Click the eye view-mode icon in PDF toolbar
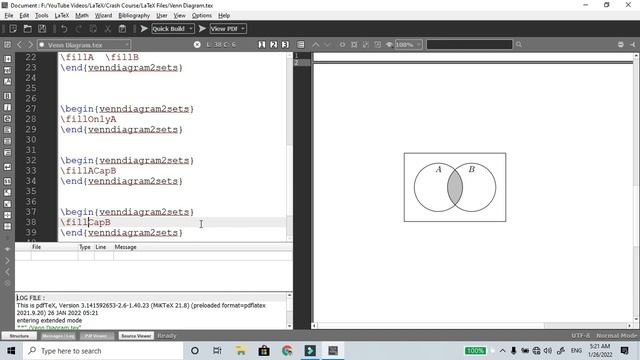Viewport: 640px width, 360px height. click(389, 44)
